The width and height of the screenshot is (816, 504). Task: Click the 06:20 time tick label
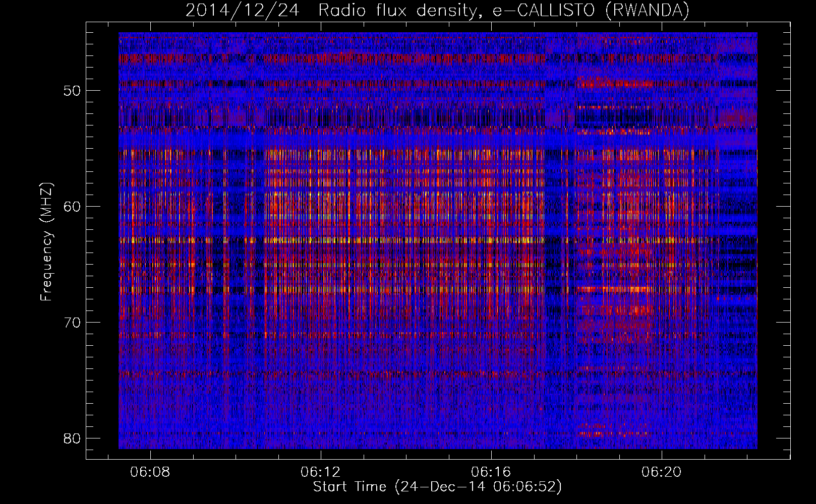pos(661,472)
